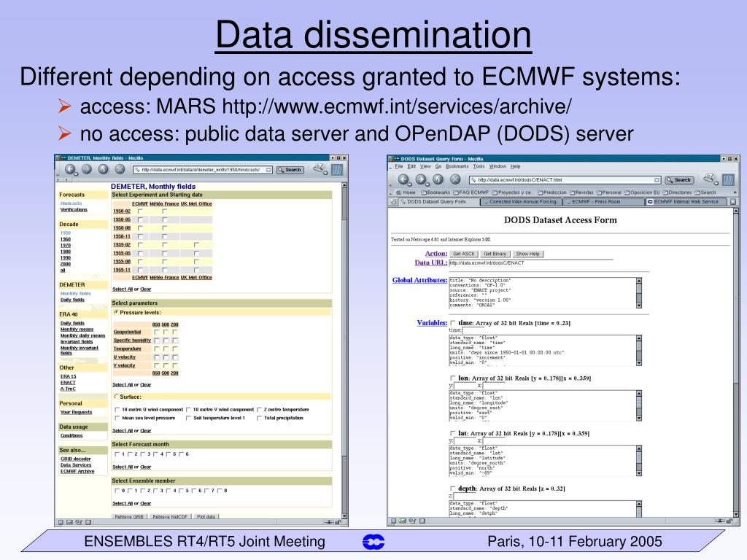Screen dimensions: 747x560
Task: Click Forward arrow in DEMETER Mozilla window
Action: coord(87,169)
